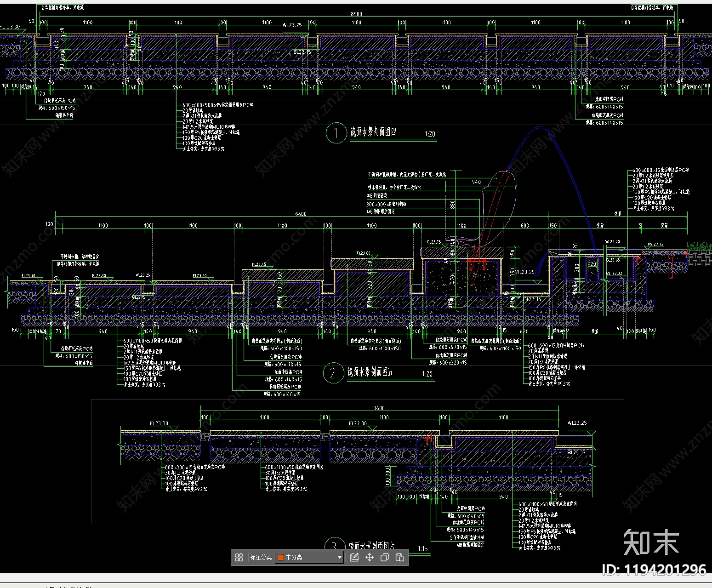712x588 pixels.
Task: Select the FL23.60 elevation label
Action: click(364, 253)
